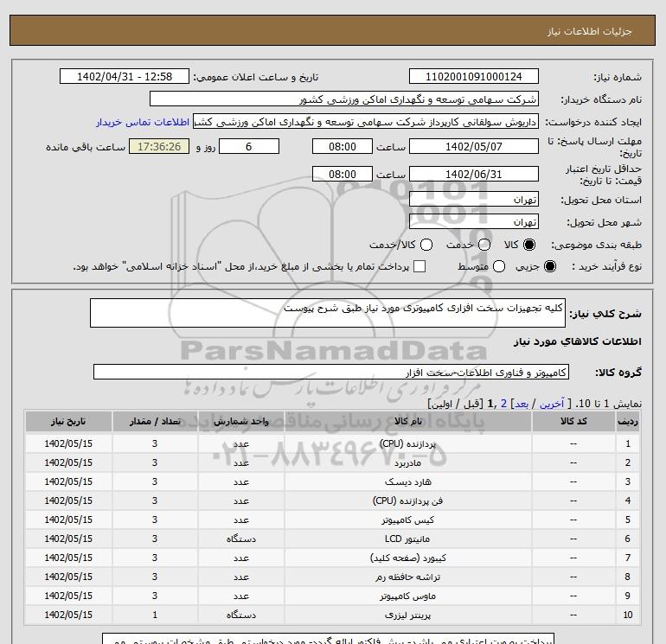
Task: Select the پرینتر لیزری item name
Action: coord(407,615)
